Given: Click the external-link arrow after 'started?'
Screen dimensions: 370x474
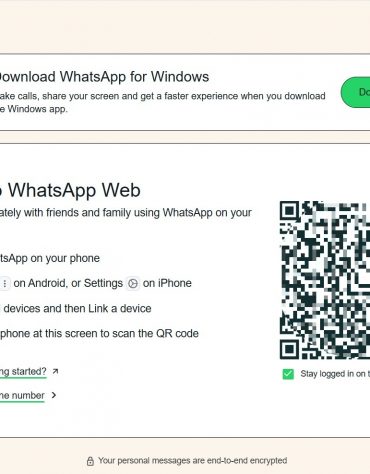Looking at the screenshot, I should point(55,371).
